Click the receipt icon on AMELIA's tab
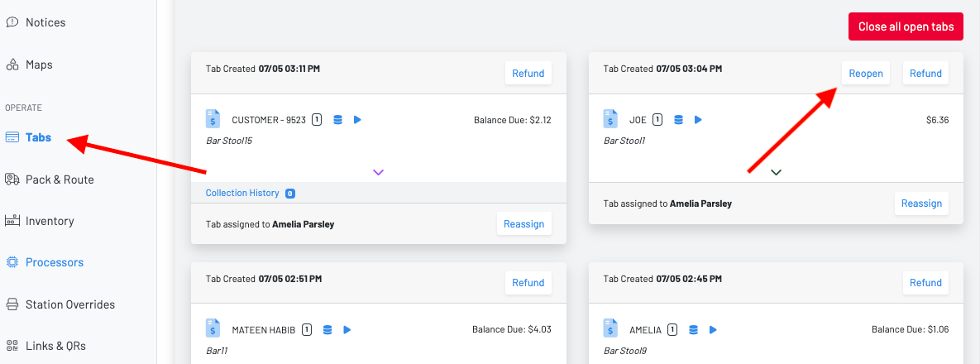Image resolution: width=980 pixels, height=364 pixels. coord(610,329)
